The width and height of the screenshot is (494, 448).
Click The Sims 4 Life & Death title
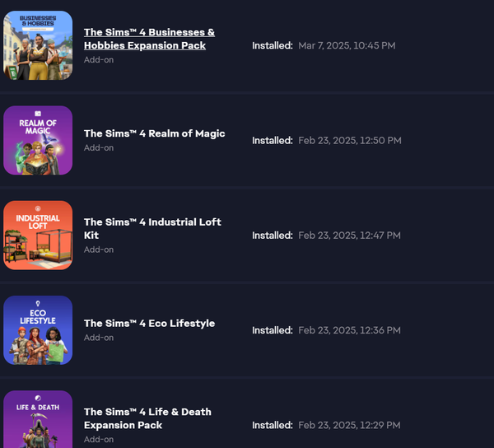click(x=147, y=418)
